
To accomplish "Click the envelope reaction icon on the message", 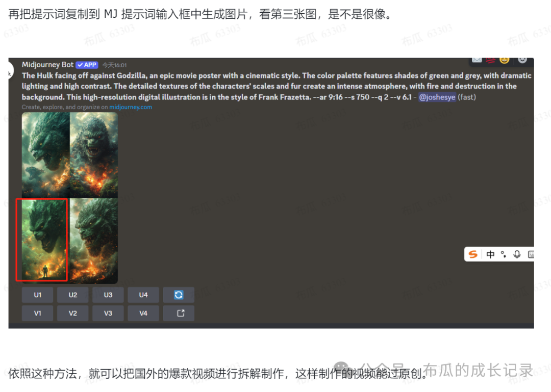I will 477,60.
